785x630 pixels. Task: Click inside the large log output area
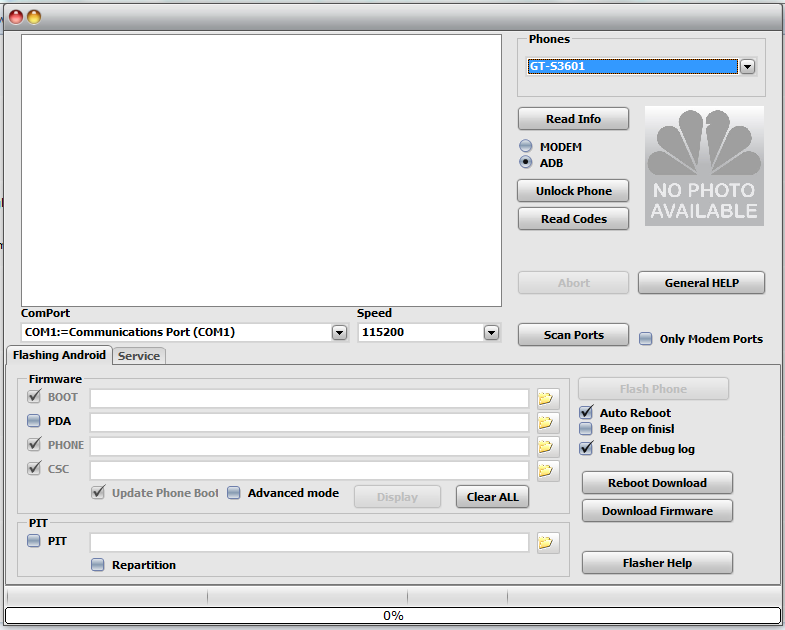click(x=261, y=170)
